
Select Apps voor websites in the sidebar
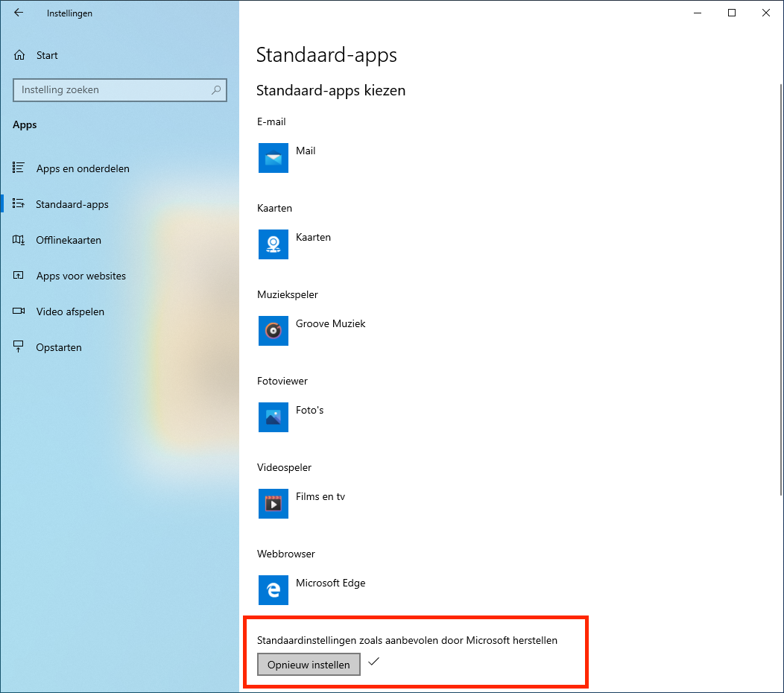click(80, 276)
